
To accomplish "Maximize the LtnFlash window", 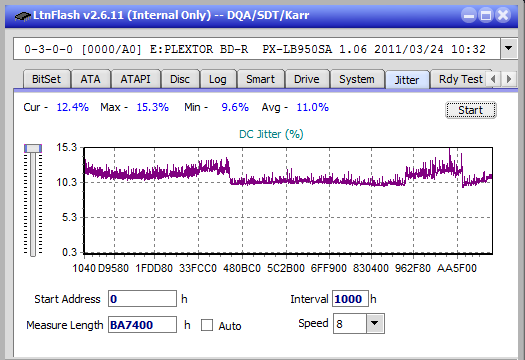I will [x=486, y=15].
